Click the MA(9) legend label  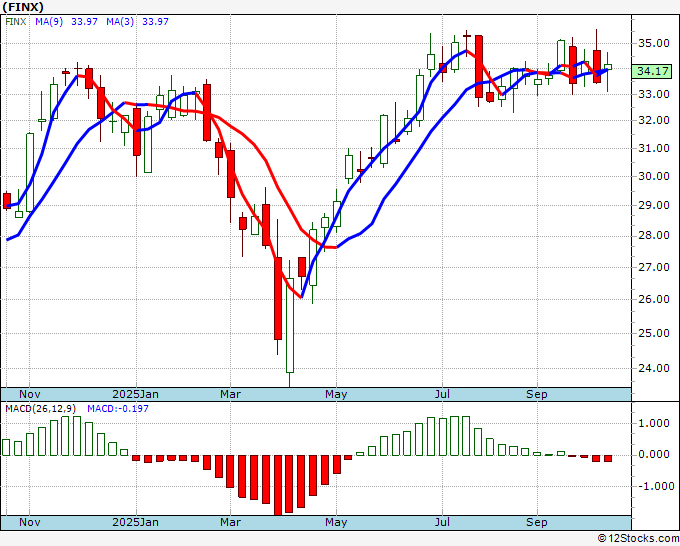coord(49,22)
